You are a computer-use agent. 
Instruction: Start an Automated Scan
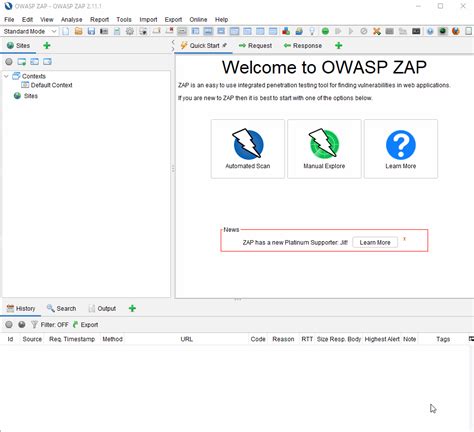point(248,149)
